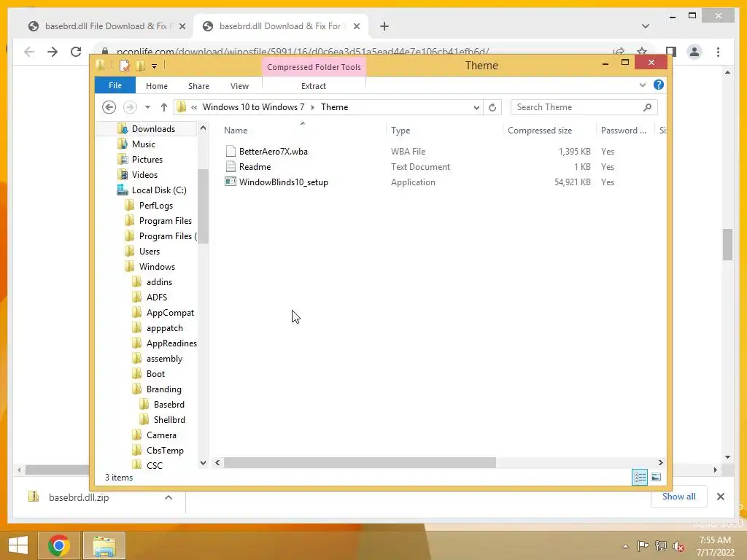Open Quick Access Toolbar customize dropdown
This screenshot has height=560, width=747.
pyautogui.click(x=155, y=66)
